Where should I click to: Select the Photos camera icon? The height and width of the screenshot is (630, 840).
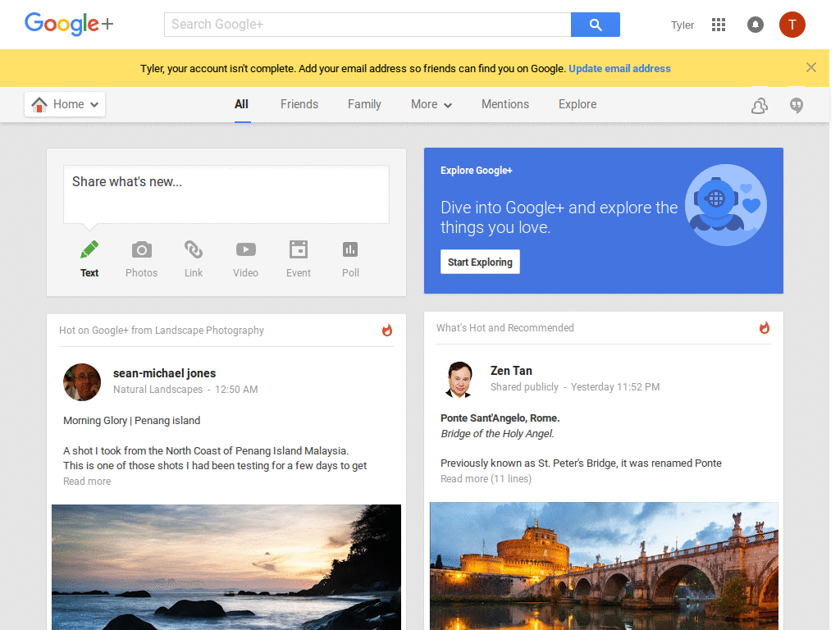[141, 249]
